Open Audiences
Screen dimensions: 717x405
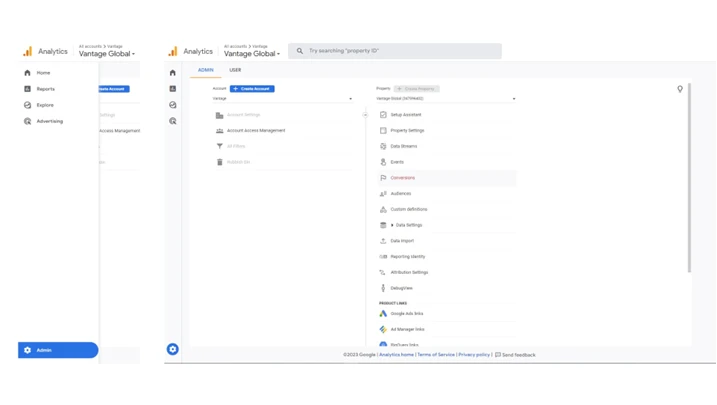pyautogui.click(x=401, y=194)
